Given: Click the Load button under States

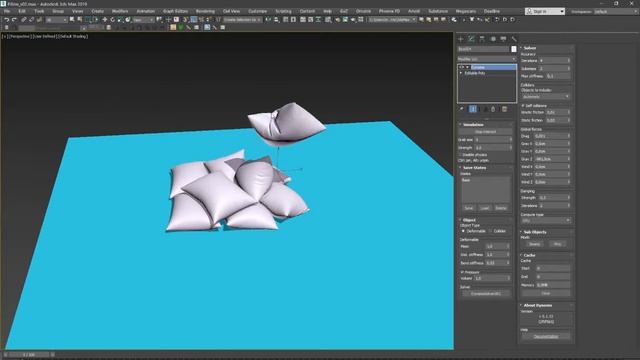Looking at the screenshot, I should [x=484, y=208].
